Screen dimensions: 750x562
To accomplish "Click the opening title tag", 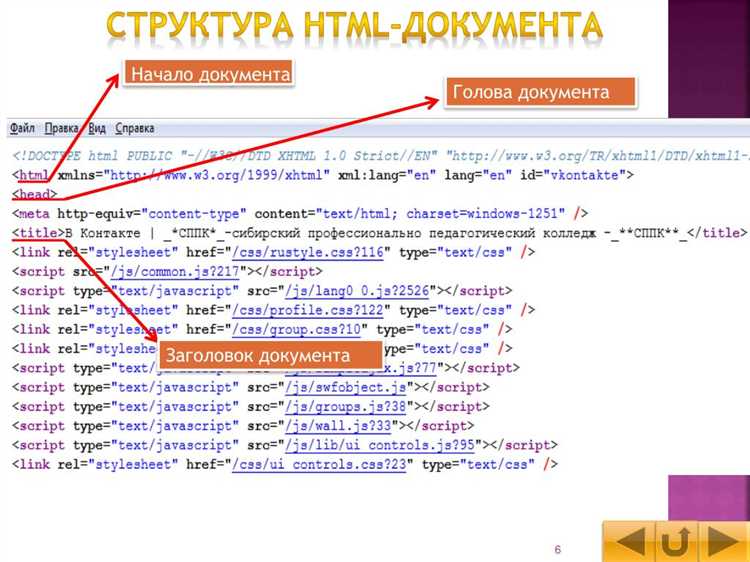I will [38, 233].
